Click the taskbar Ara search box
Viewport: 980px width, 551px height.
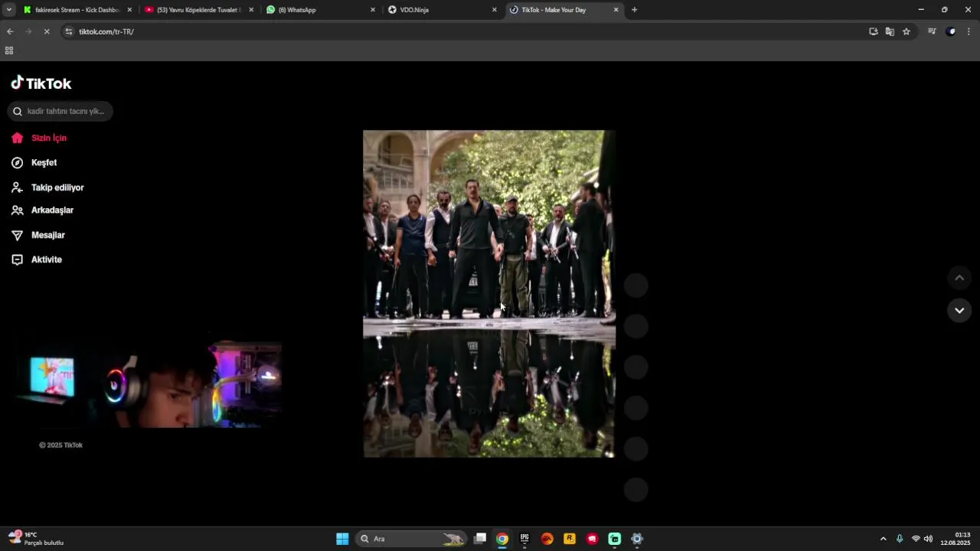(412, 539)
